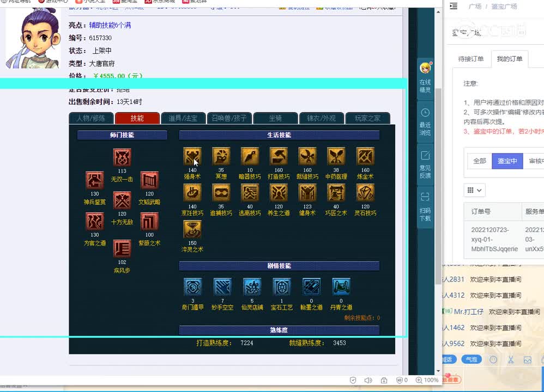Open 最近浏览 recent history sidebar item

click(425, 121)
